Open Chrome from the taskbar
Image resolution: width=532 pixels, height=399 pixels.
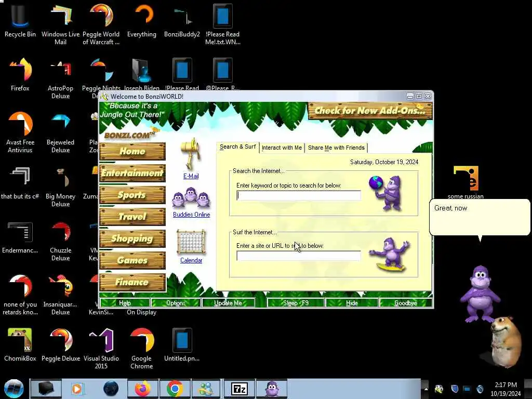coord(175,389)
